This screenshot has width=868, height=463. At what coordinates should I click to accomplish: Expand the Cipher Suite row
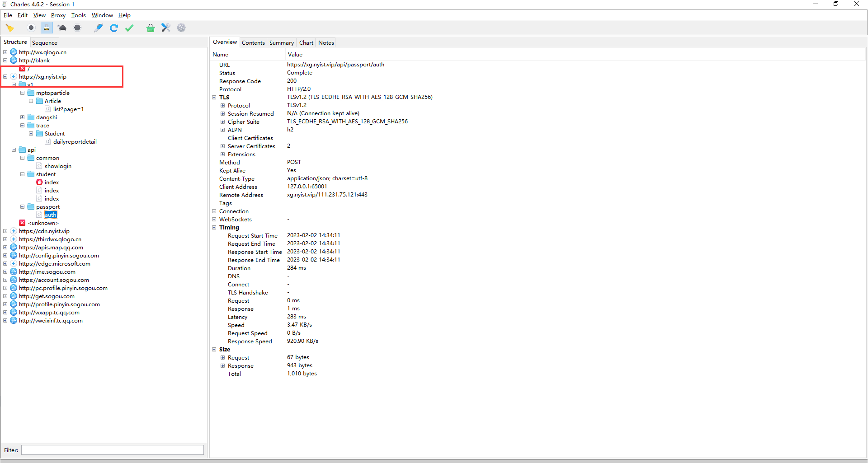[x=223, y=122]
